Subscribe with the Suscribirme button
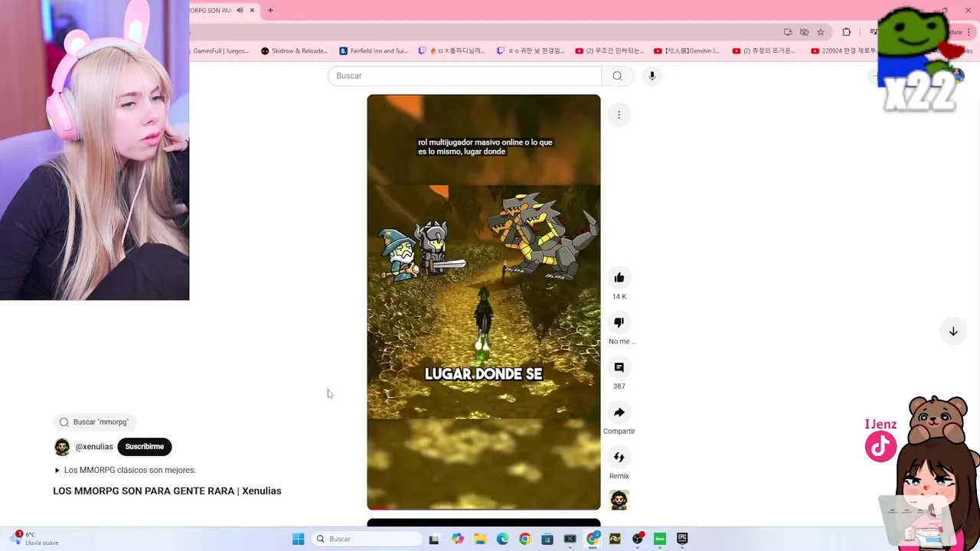This screenshot has height=551, width=980. 145,447
